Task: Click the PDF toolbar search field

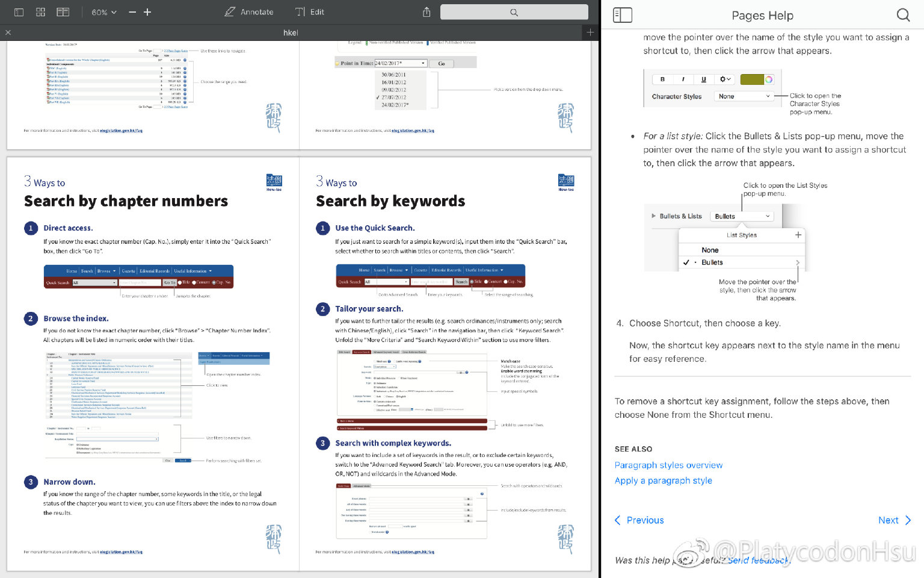Action: 514,12
